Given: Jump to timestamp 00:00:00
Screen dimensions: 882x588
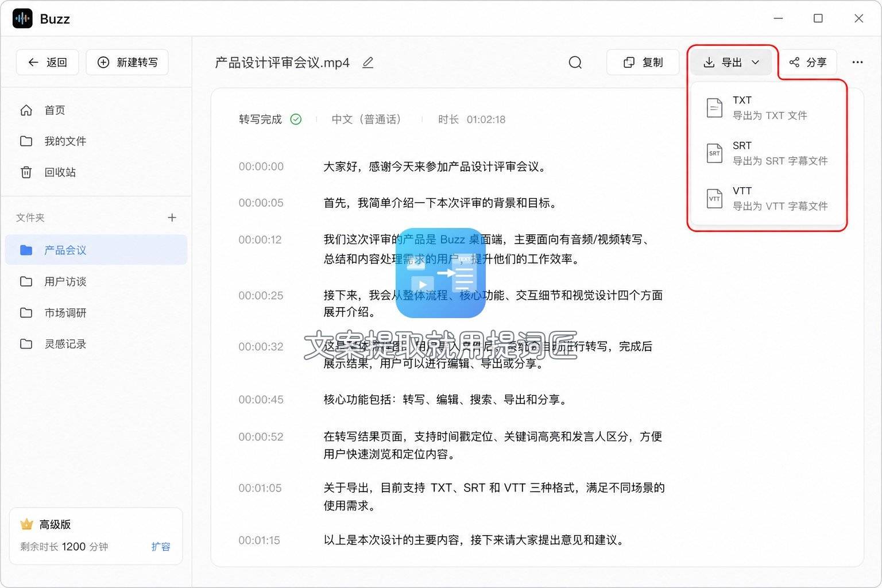Looking at the screenshot, I should [261, 167].
